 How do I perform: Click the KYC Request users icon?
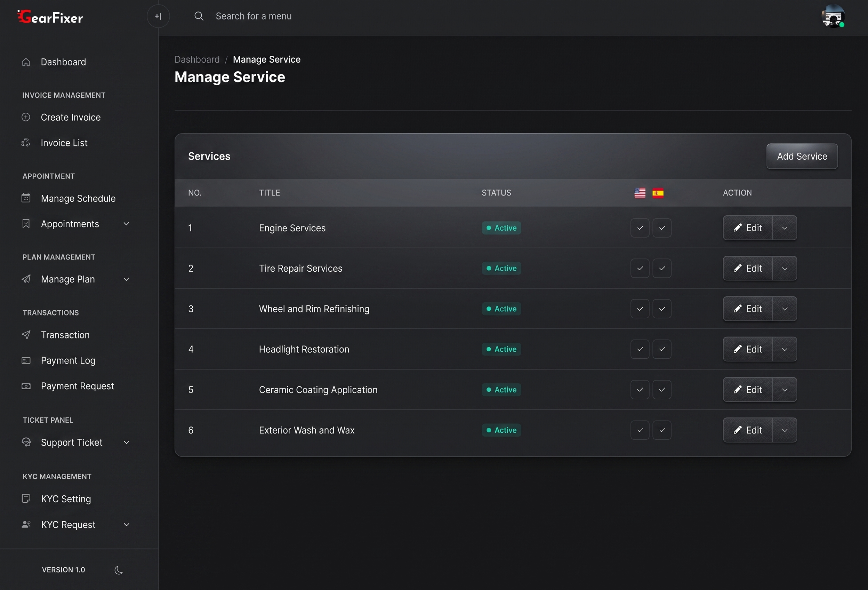coord(26,525)
